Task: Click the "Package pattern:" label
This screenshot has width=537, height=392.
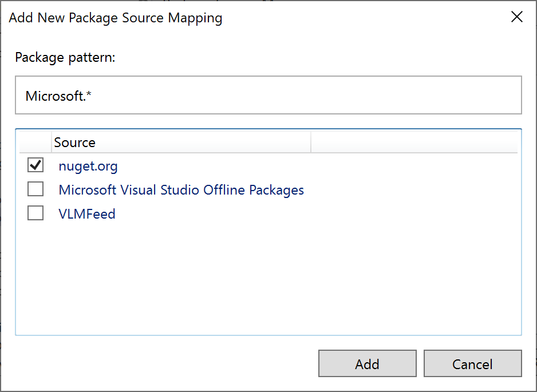Action: [x=65, y=58]
